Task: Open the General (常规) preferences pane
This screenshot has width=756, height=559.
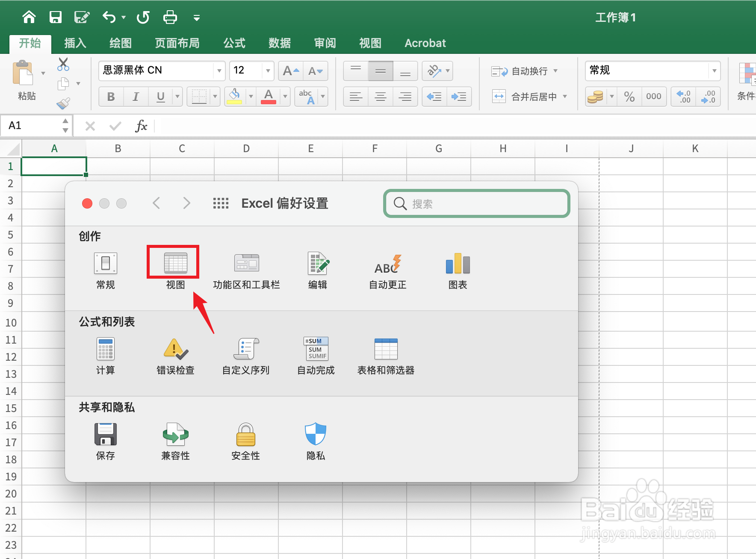Action: coord(105,271)
